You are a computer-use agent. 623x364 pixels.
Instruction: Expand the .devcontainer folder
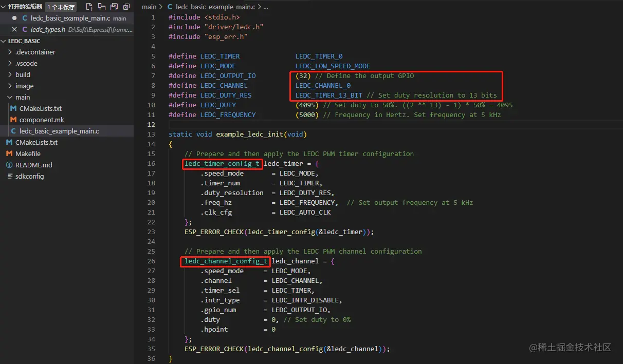10,52
